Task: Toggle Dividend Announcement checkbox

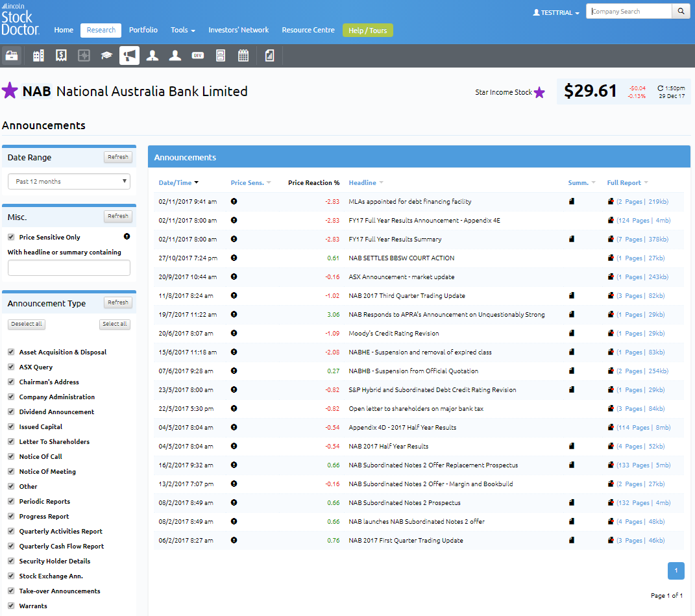Action: coord(11,412)
